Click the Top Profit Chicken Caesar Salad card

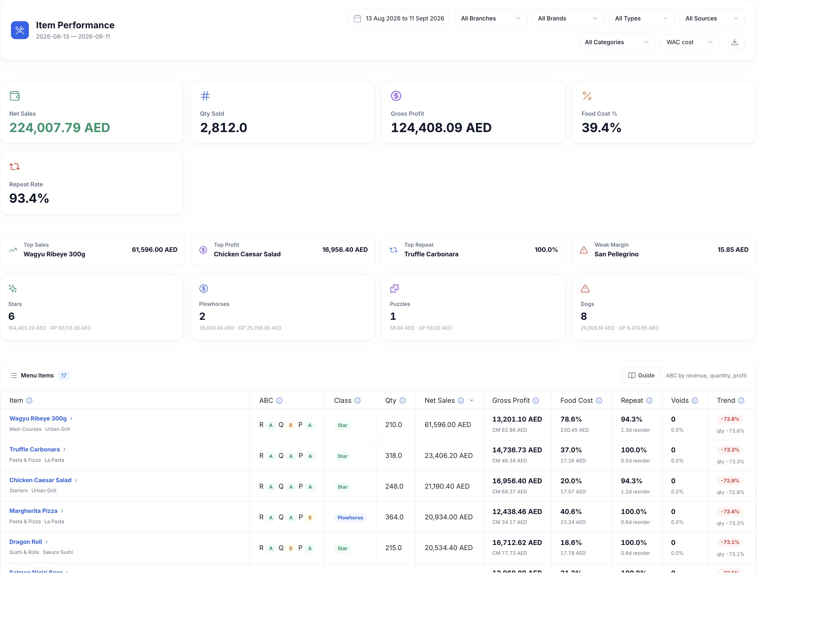(283, 250)
